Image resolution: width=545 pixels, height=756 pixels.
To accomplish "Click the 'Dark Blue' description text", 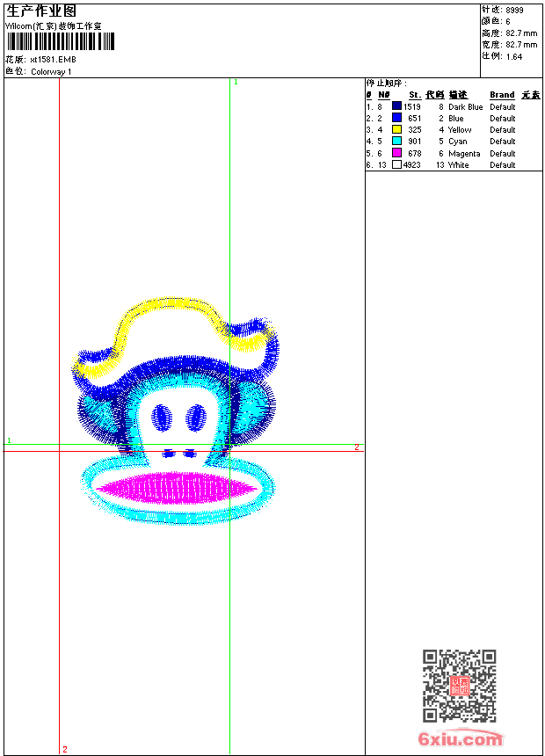I will tap(465, 107).
